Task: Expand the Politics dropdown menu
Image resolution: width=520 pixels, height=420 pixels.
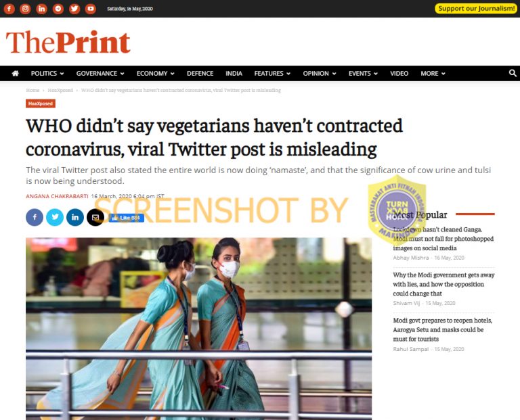Action: (47, 73)
